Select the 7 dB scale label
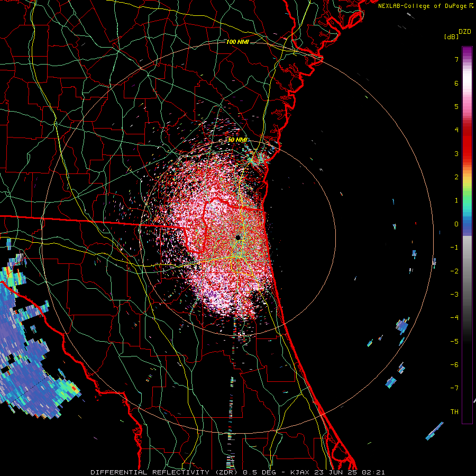This screenshot has width=476, height=476. 456,59
